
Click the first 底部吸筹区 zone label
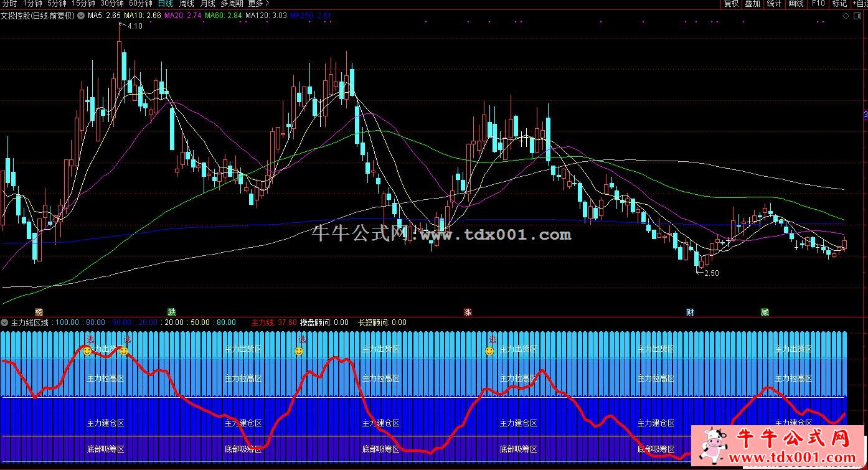coord(105,449)
